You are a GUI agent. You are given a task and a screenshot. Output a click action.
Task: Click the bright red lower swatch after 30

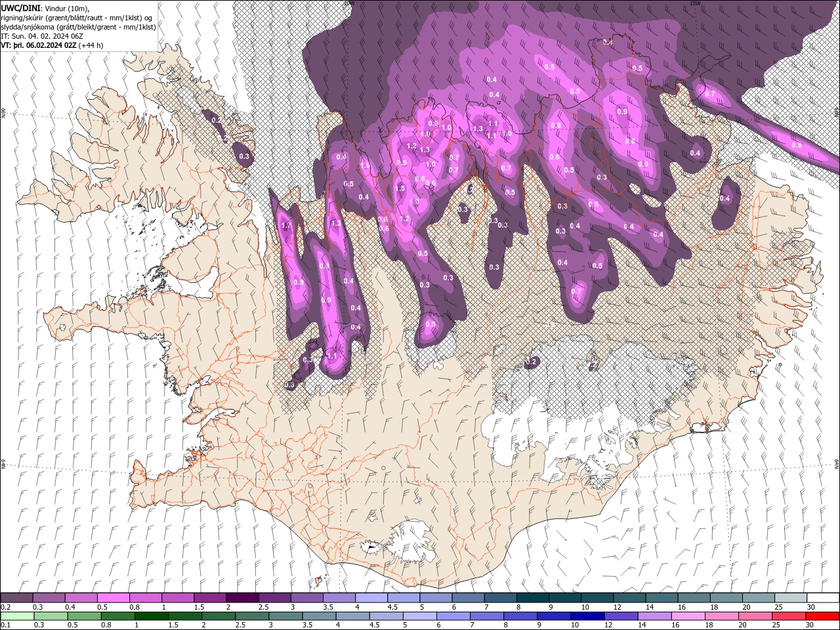point(822,616)
